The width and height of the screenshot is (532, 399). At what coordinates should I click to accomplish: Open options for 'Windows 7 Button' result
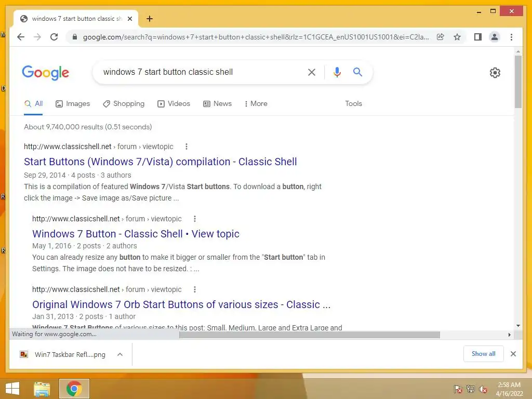(195, 219)
